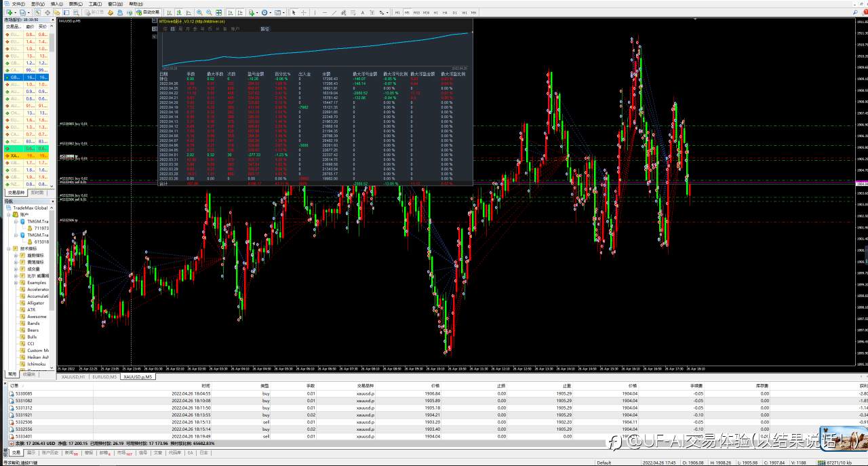Select the candlestick chart type icon
This screenshot has height=466, width=868.
pos(178,12)
